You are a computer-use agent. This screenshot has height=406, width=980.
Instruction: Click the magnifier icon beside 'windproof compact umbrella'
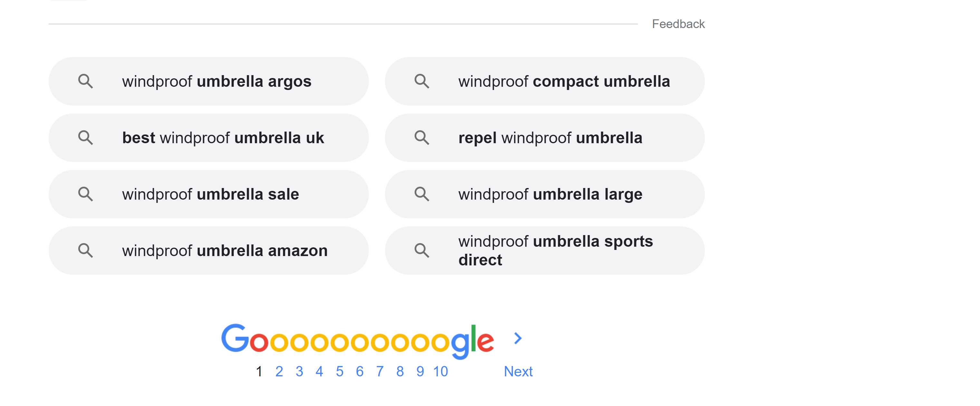coord(421,81)
